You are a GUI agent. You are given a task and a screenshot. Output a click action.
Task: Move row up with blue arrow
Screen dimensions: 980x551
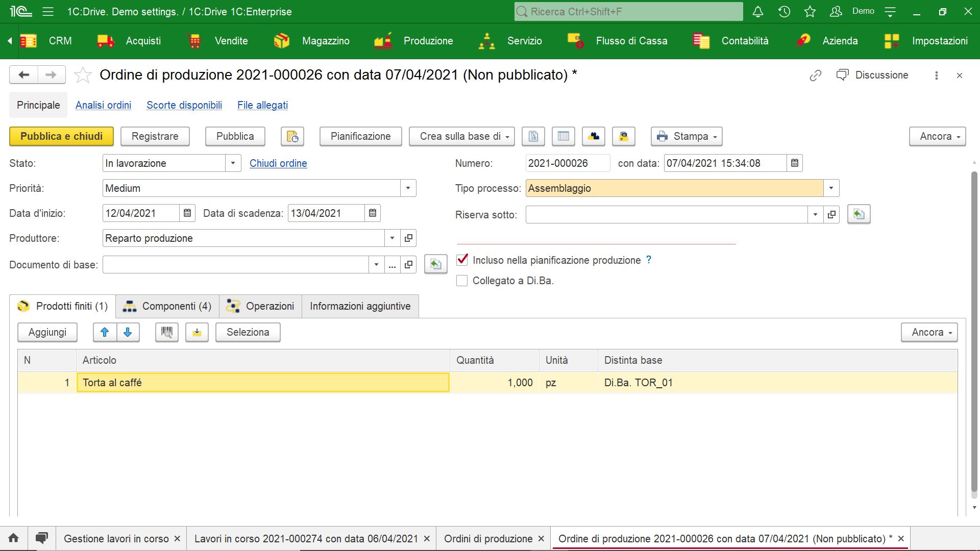pos(105,332)
